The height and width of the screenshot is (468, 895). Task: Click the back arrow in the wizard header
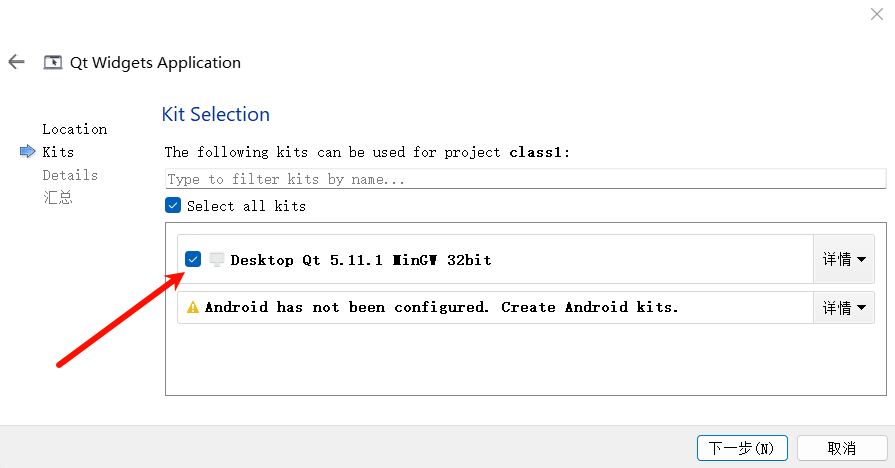[x=16, y=62]
